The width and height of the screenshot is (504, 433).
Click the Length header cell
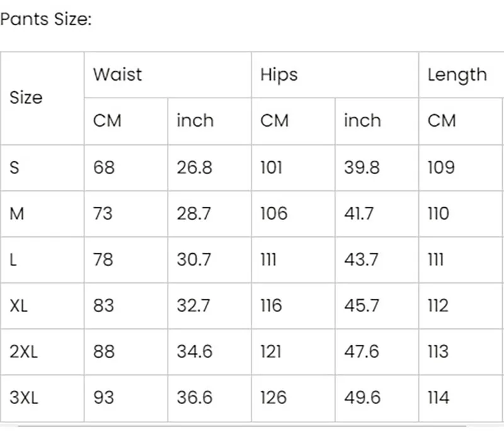[461, 74]
